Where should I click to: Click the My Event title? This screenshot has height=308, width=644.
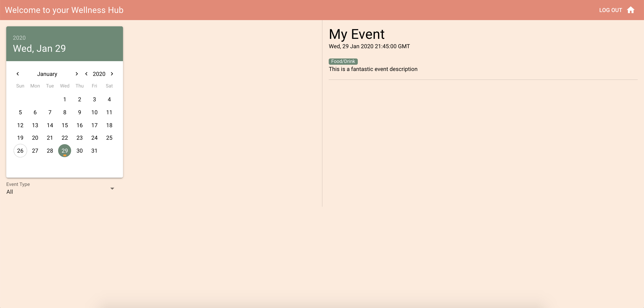point(356,34)
